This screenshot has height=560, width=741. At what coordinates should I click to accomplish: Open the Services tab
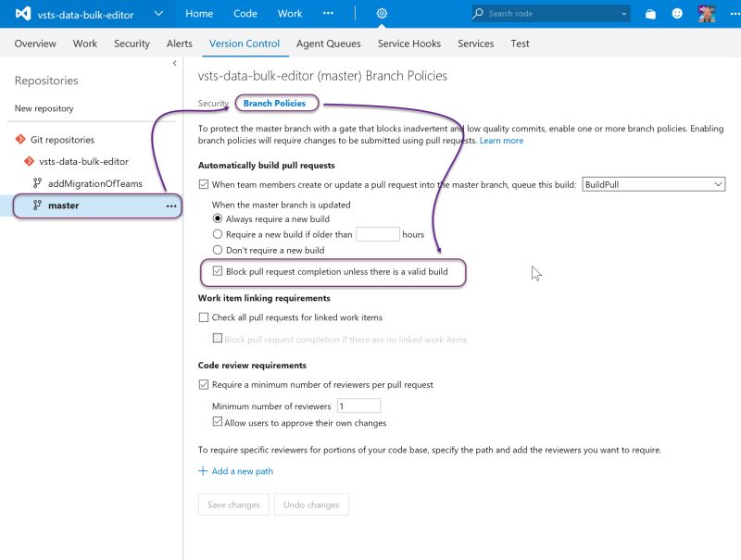coord(476,44)
